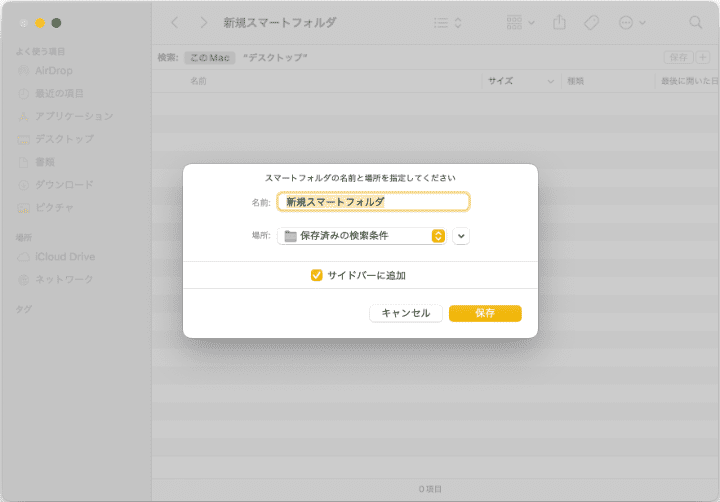Open the 保存済みの検索条件 location popup
Viewport: 720px width, 502px height.
pos(362,236)
